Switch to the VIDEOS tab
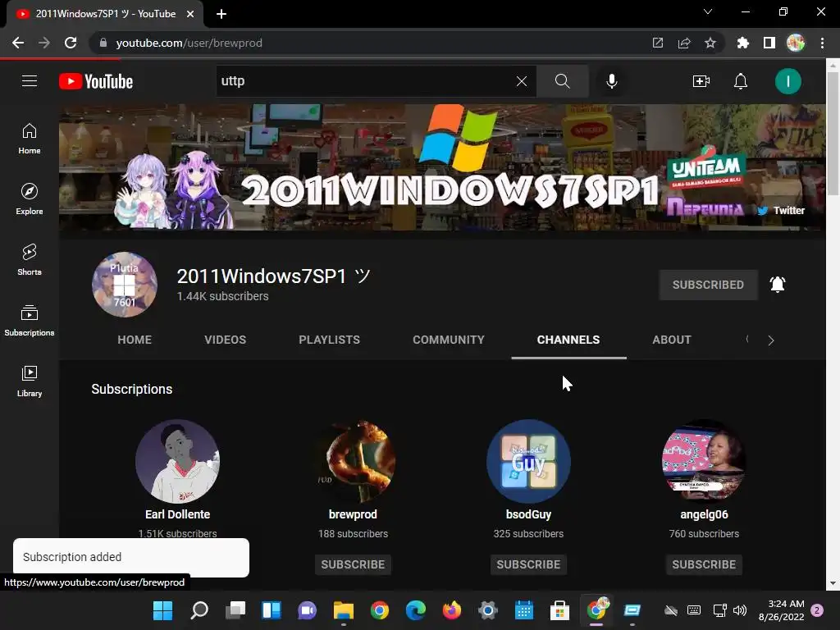Image resolution: width=840 pixels, height=630 pixels. [225, 340]
